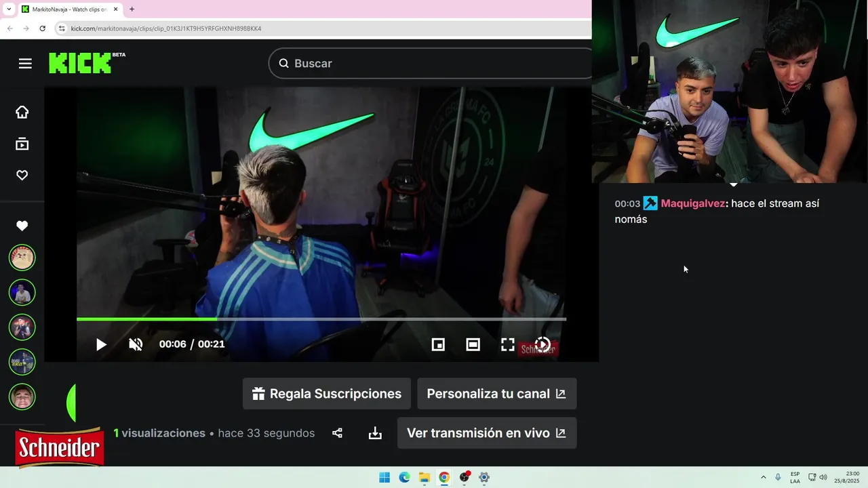Screen dimensions: 868x488
Task: Click the Schneider advertisement banner
Action: tap(60, 448)
